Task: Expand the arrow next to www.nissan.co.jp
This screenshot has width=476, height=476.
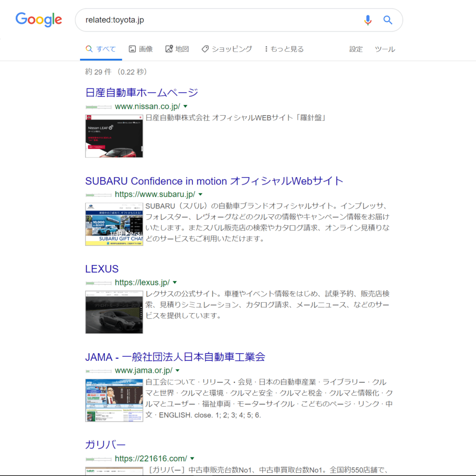Action: point(185,106)
